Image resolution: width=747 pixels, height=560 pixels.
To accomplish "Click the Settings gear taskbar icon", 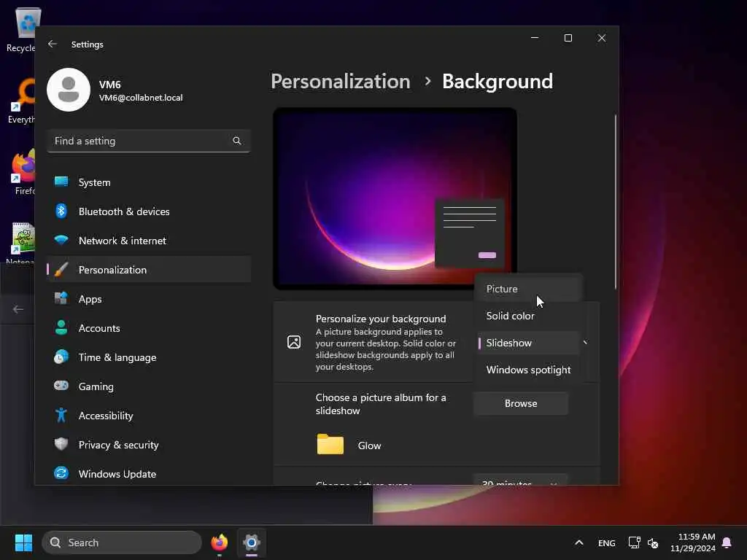I will [252, 542].
